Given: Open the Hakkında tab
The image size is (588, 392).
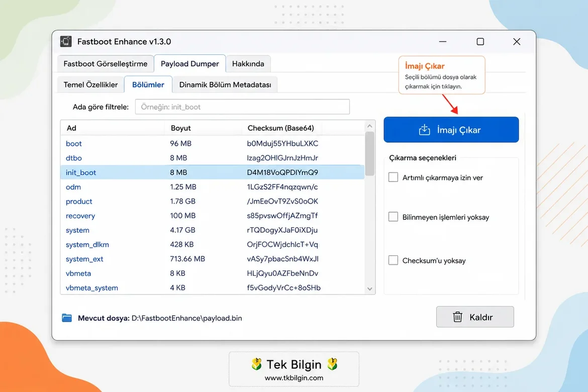Looking at the screenshot, I should coord(248,64).
